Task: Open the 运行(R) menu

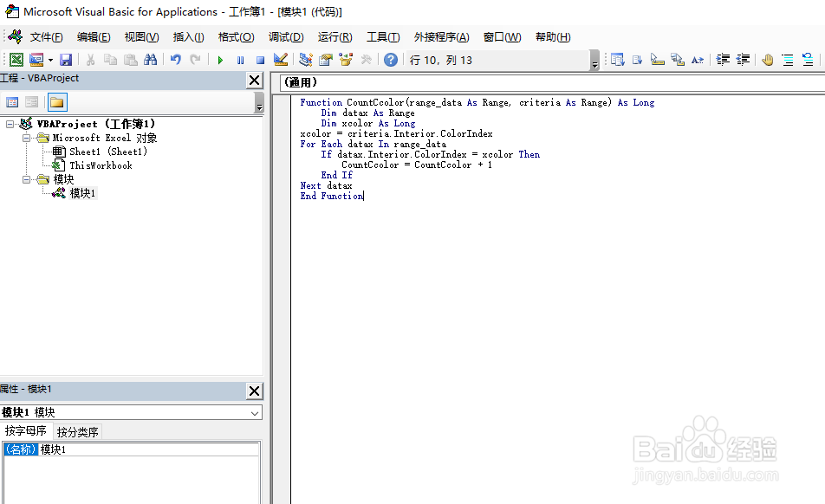Action: point(335,36)
